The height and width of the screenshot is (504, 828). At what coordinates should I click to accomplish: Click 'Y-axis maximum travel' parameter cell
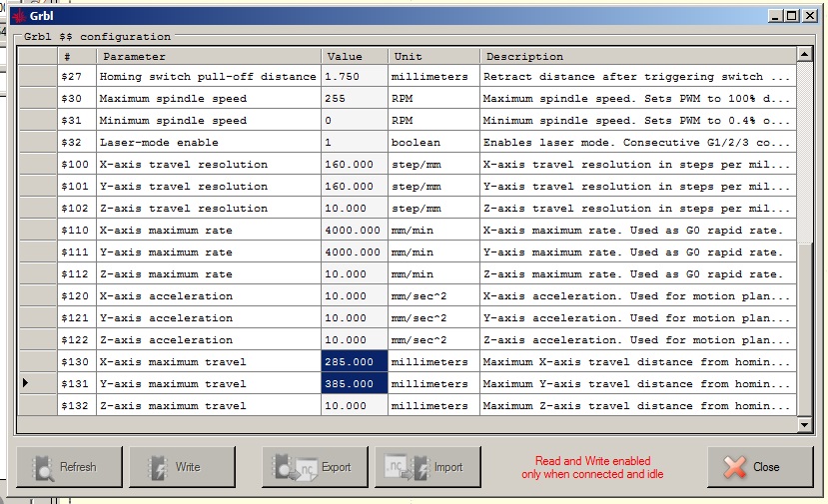[x=209, y=383]
